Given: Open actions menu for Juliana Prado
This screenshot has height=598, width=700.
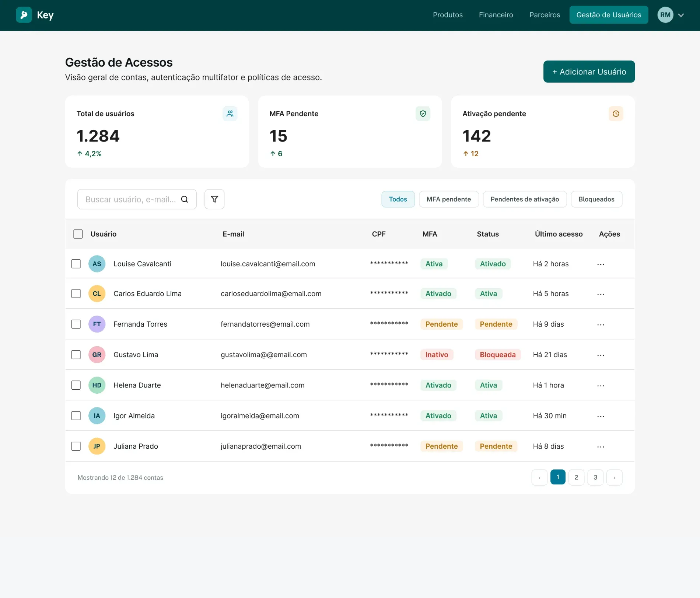Looking at the screenshot, I should tap(601, 447).
